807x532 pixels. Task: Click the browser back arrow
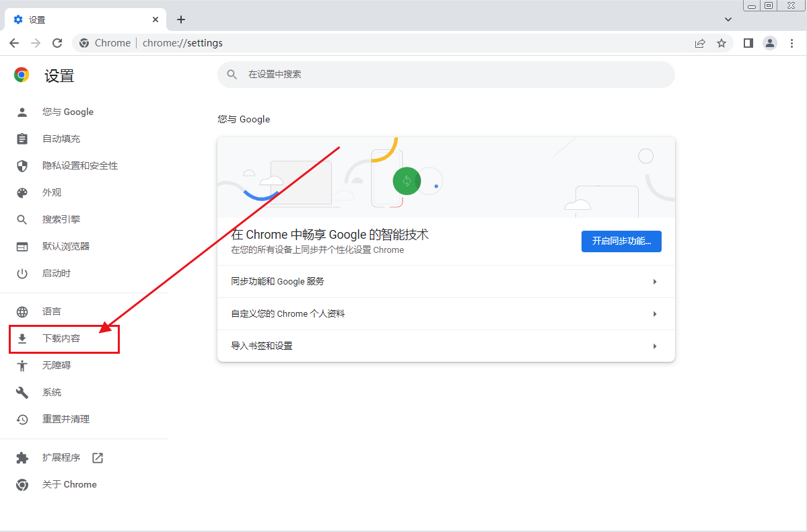click(14, 43)
